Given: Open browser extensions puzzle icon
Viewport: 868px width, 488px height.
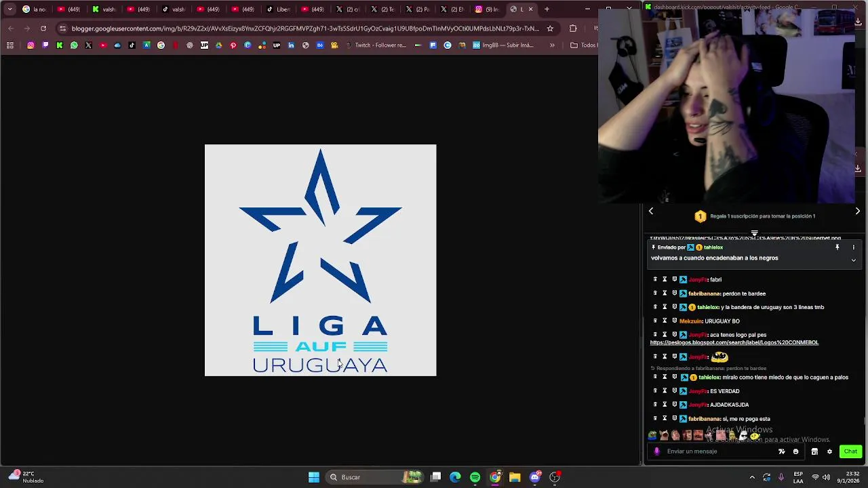Looking at the screenshot, I should pos(573,28).
